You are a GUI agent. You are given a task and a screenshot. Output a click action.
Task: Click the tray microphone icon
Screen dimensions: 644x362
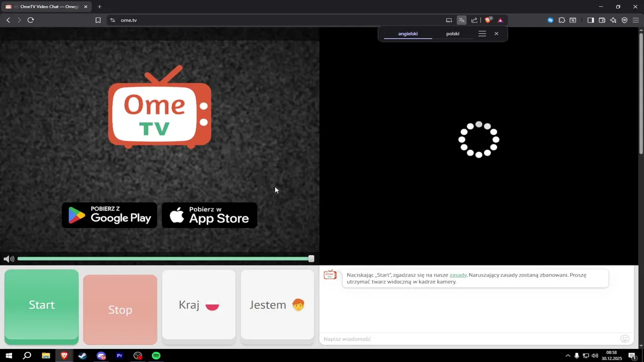point(577,355)
